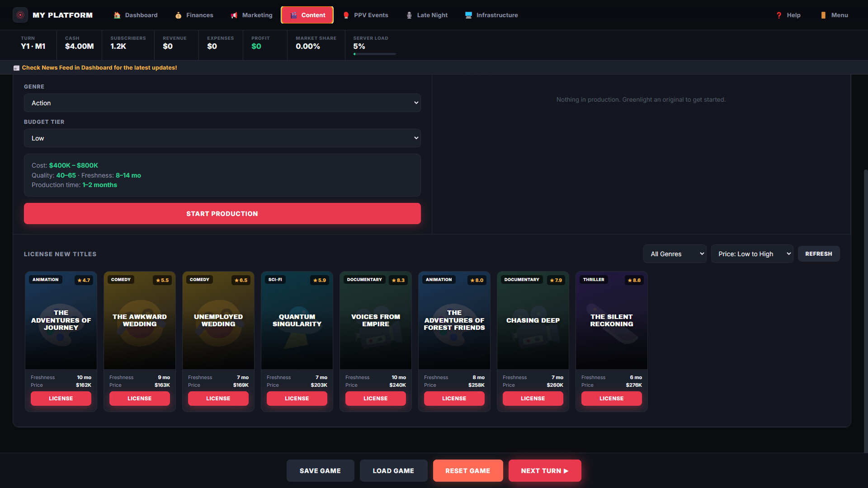Click the news feed newspaper icon

[17, 68]
